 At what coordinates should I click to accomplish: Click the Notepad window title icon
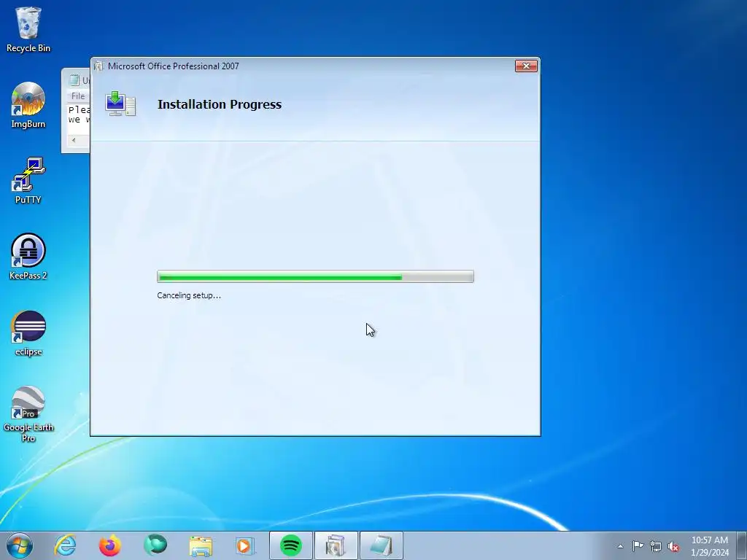(x=75, y=80)
